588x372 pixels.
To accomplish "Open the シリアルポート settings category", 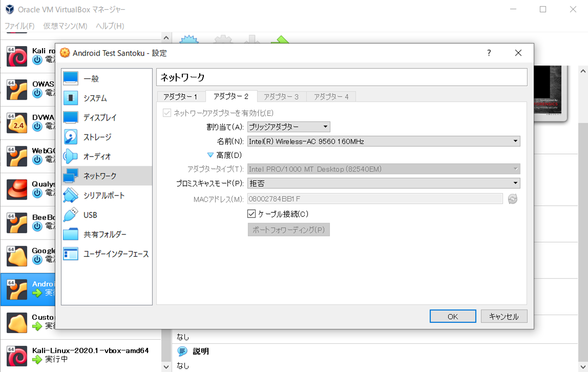I will (x=107, y=195).
